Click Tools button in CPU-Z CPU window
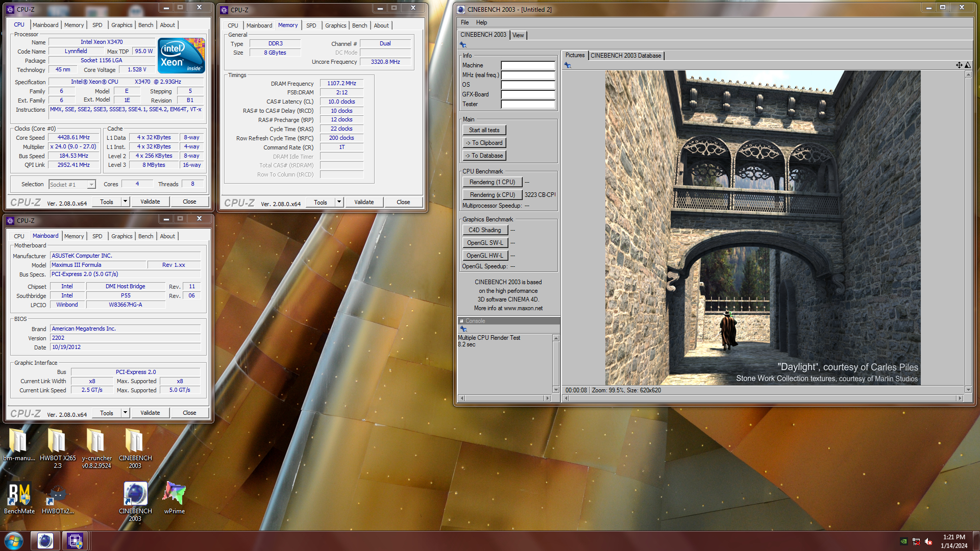Screen dimensions: 980x551 [107, 202]
